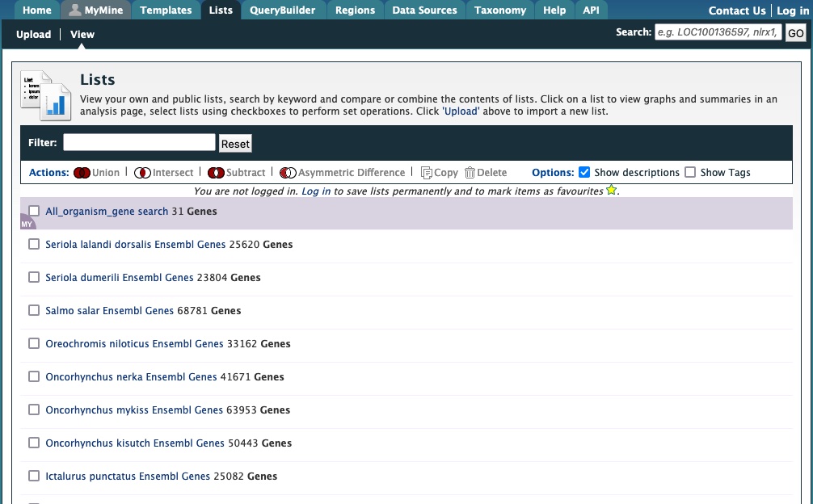Viewport: 813px width, 504px height.
Task: Select the Oreochromis niloticus list checkbox
Action: coord(34,343)
